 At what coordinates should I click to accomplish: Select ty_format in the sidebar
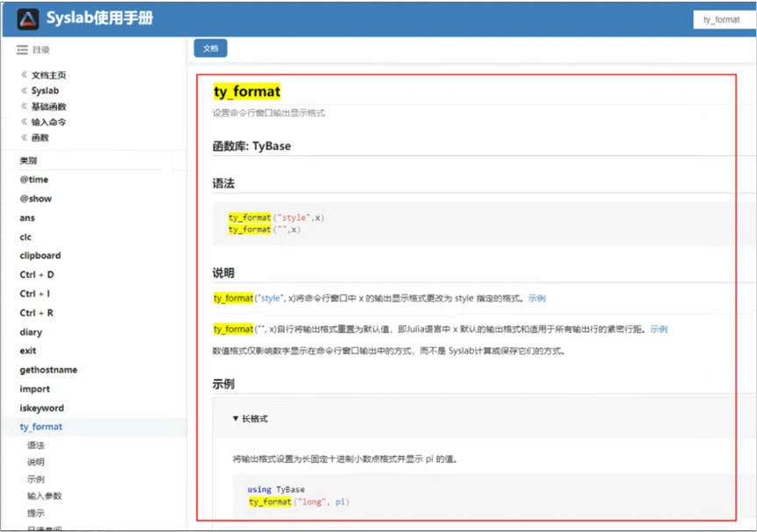41,427
